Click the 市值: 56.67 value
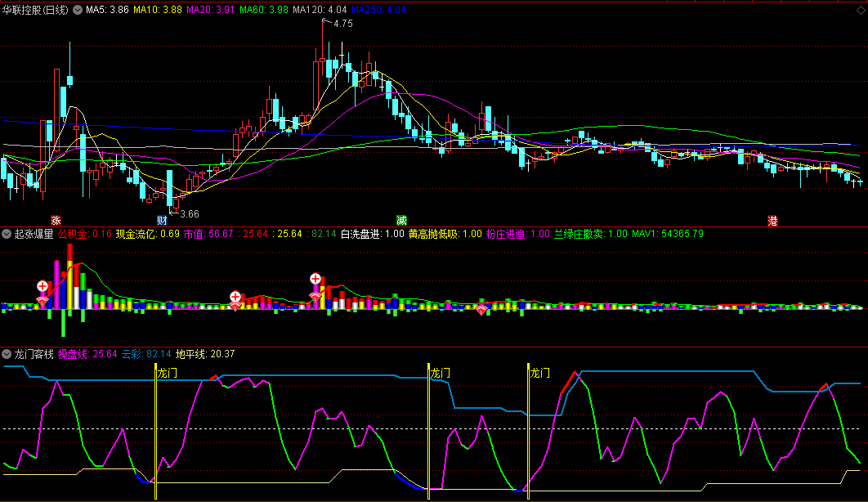Viewport: 868px width, 502px height. [x=208, y=234]
